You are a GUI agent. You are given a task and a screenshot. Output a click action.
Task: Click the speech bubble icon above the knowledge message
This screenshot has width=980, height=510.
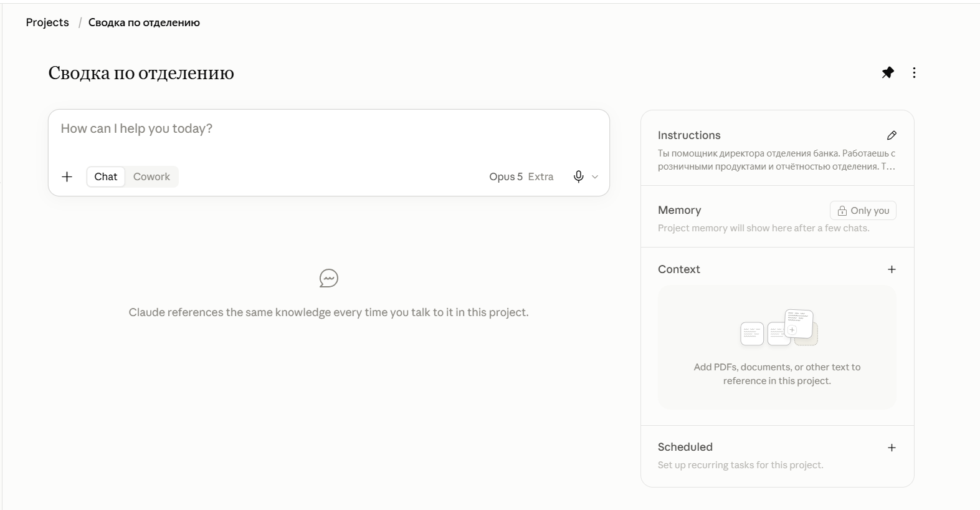328,278
